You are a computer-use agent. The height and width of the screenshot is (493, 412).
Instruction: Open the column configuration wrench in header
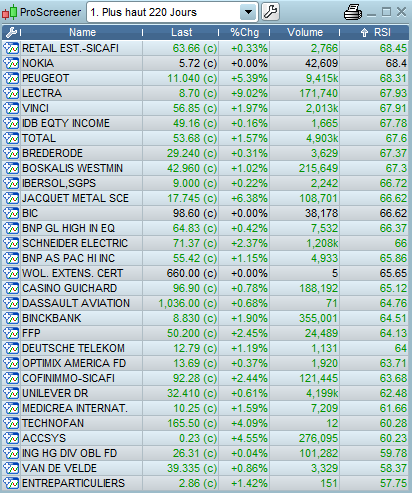11,32
